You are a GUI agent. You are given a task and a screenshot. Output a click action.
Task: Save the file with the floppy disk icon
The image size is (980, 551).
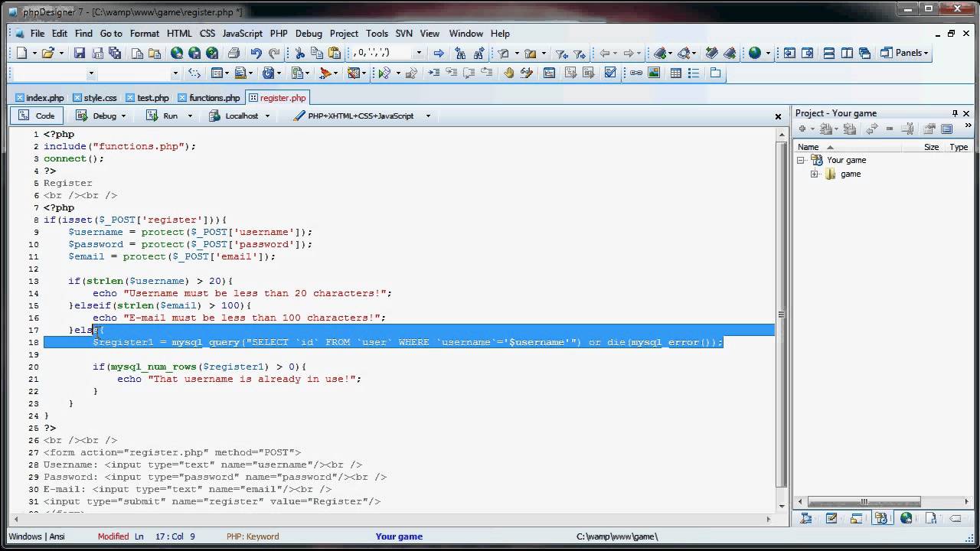pyautogui.click(x=79, y=53)
